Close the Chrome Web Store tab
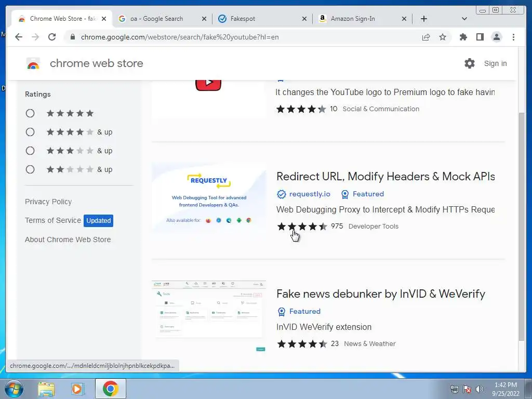 (104, 19)
